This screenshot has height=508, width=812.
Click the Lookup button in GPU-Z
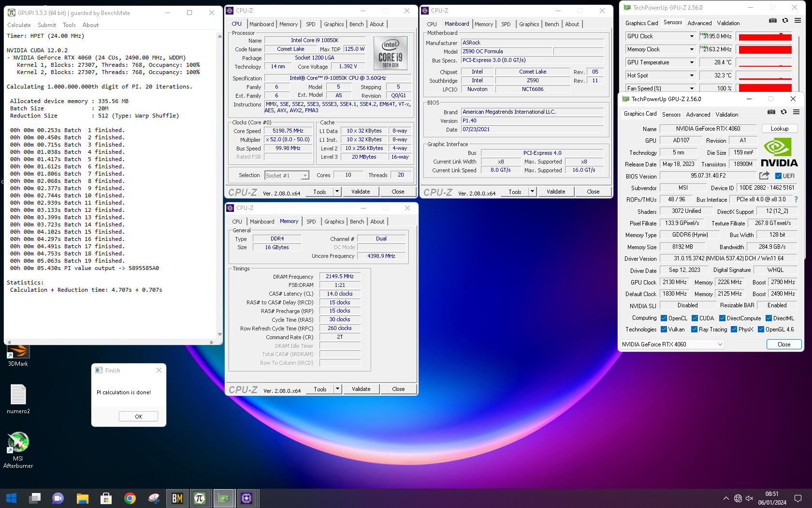tap(779, 129)
